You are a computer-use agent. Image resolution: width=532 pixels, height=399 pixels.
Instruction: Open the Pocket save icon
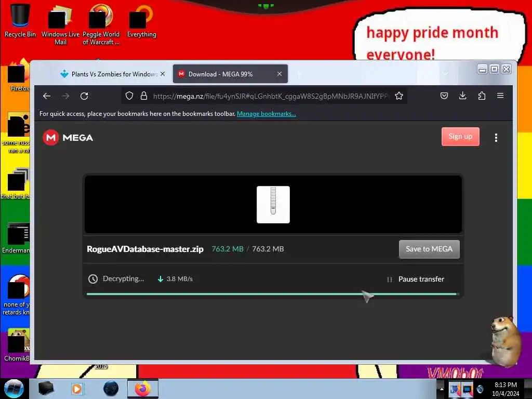tap(444, 96)
